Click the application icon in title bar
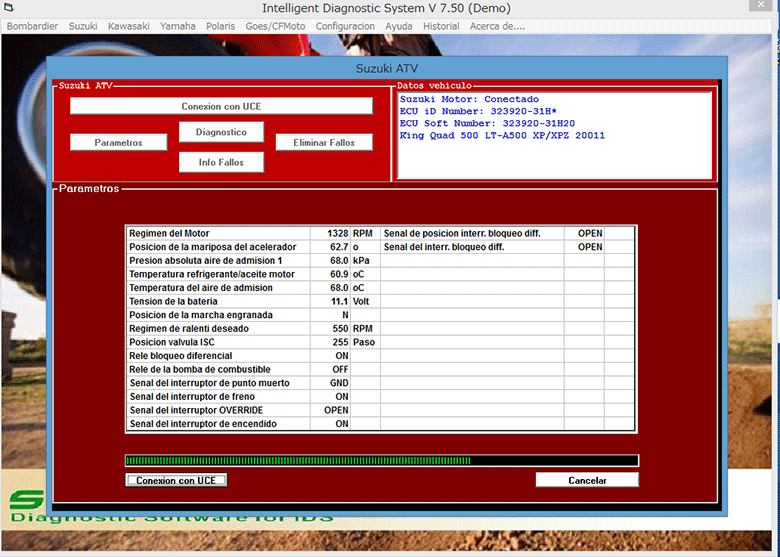 pos(8,7)
